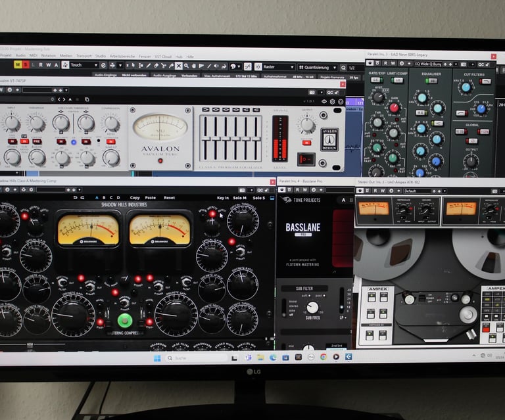Click the Windows taskbar search field

[197, 358]
